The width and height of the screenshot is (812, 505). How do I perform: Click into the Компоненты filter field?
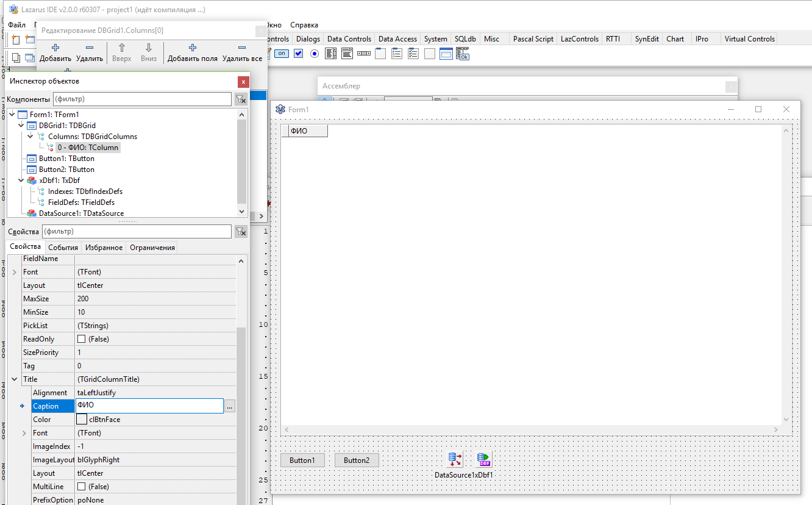pos(142,99)
